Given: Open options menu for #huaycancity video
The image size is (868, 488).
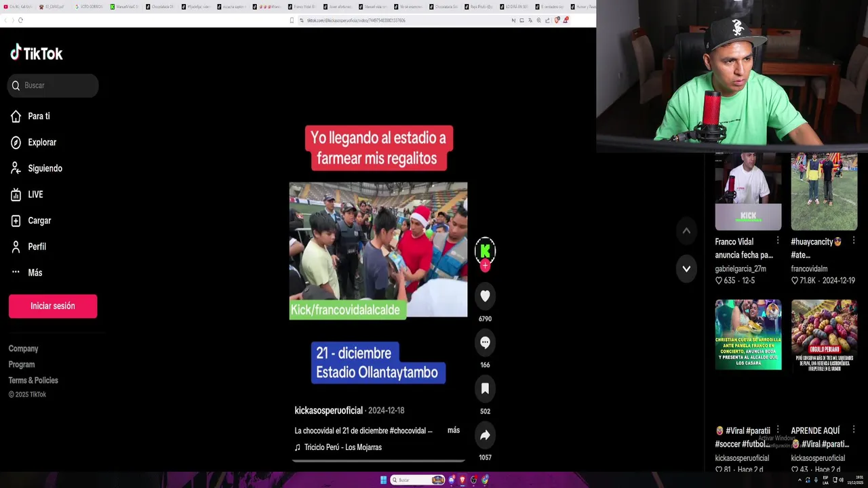Looking at the screenshot, I should pyautogui.click(x=853, y=241).
